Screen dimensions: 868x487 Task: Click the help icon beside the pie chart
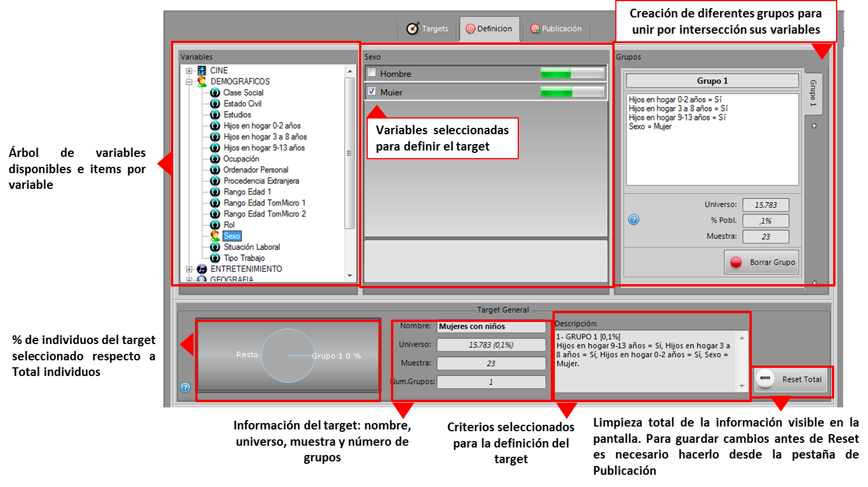(x=185, y=388)
